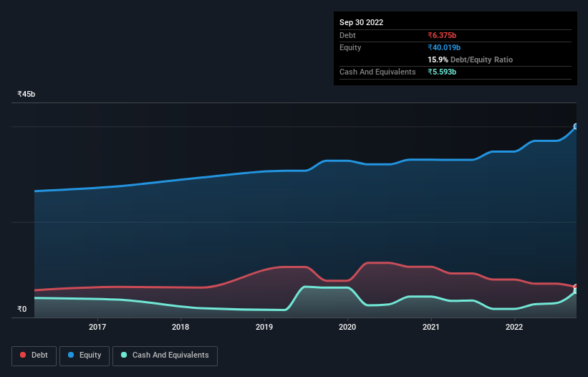The image size is (588, 377).
Task: Click Cash And Equivalents label in tooltip
Action: tap(377, 72)
